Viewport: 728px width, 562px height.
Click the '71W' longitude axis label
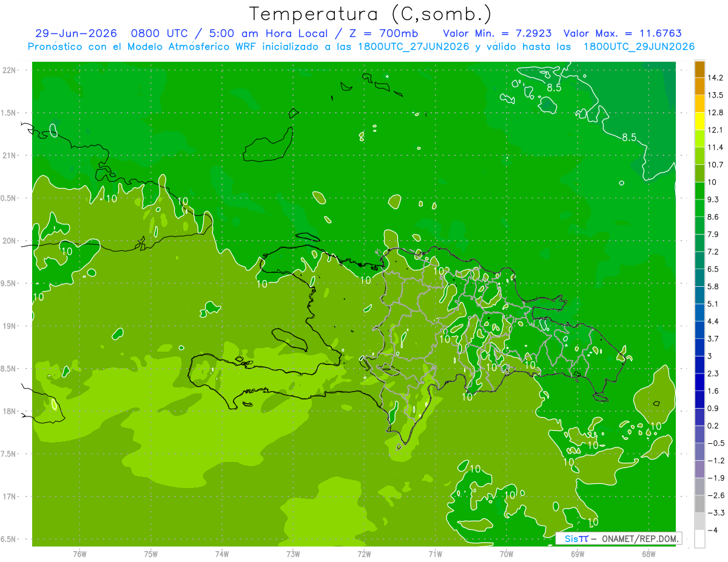[435, 554]
